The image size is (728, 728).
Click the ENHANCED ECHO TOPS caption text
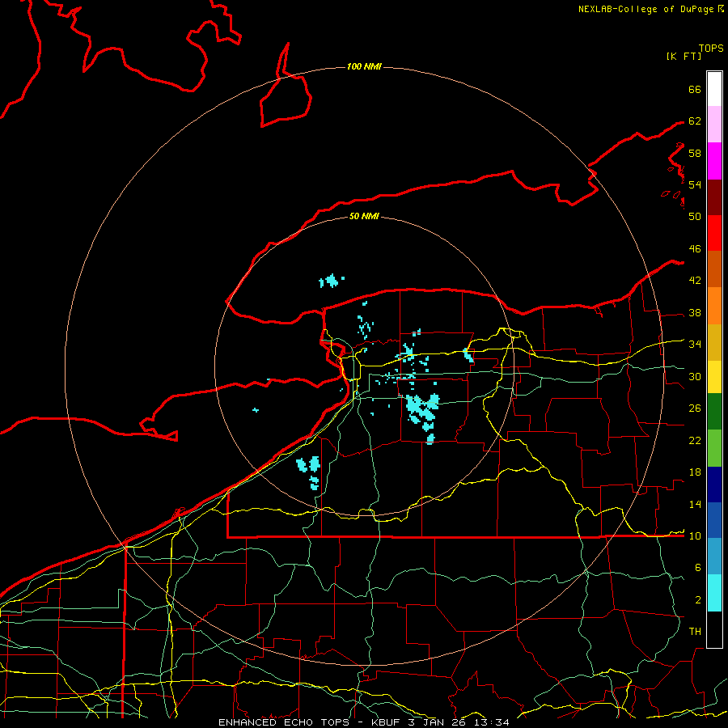(x=284, y=722)
